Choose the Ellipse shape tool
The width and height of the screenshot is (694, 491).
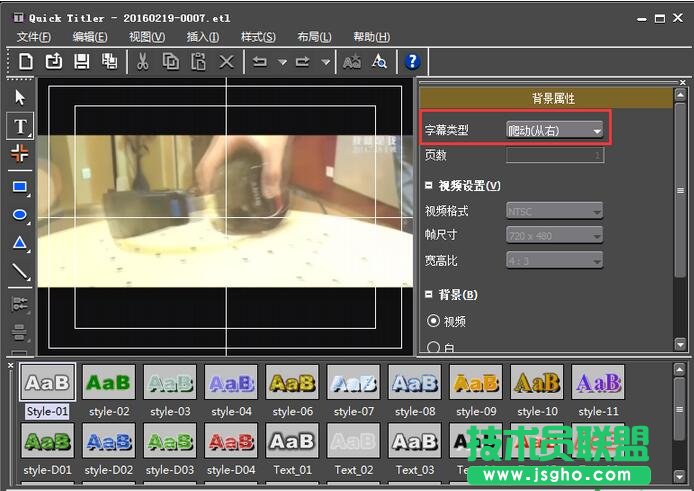pos(20,214)
